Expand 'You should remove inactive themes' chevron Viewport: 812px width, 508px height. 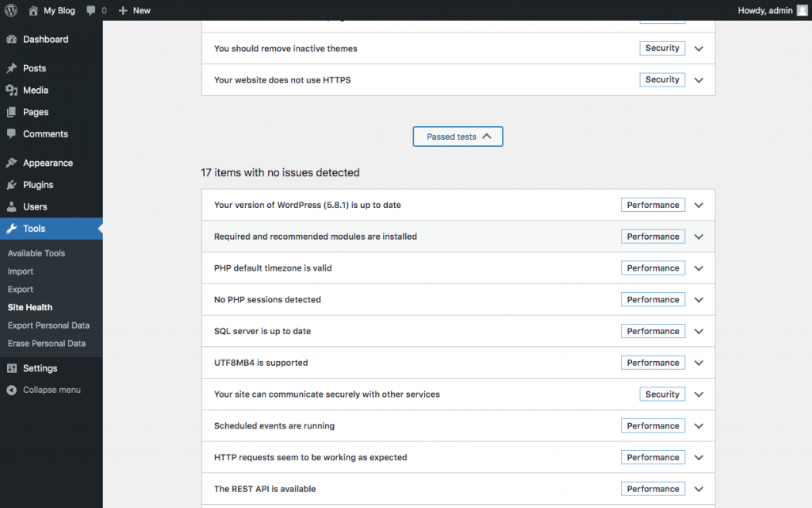[x=699, y=48]
